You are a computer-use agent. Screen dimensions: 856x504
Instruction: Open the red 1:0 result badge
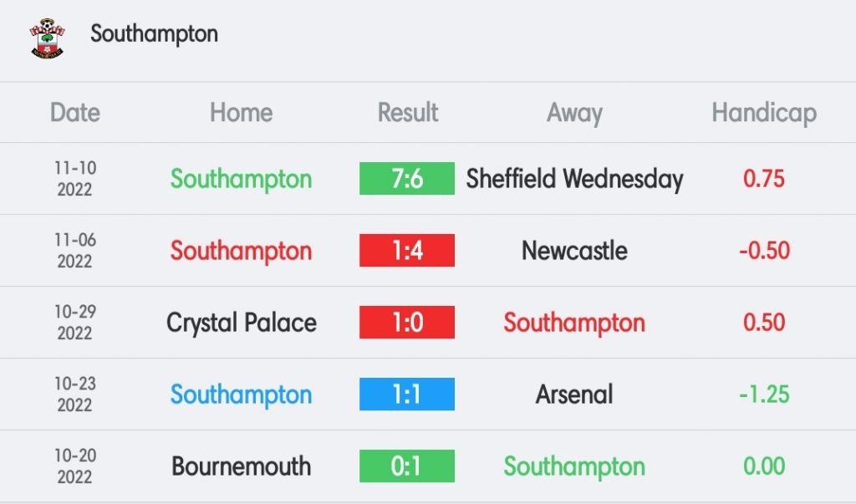[407, 322]
